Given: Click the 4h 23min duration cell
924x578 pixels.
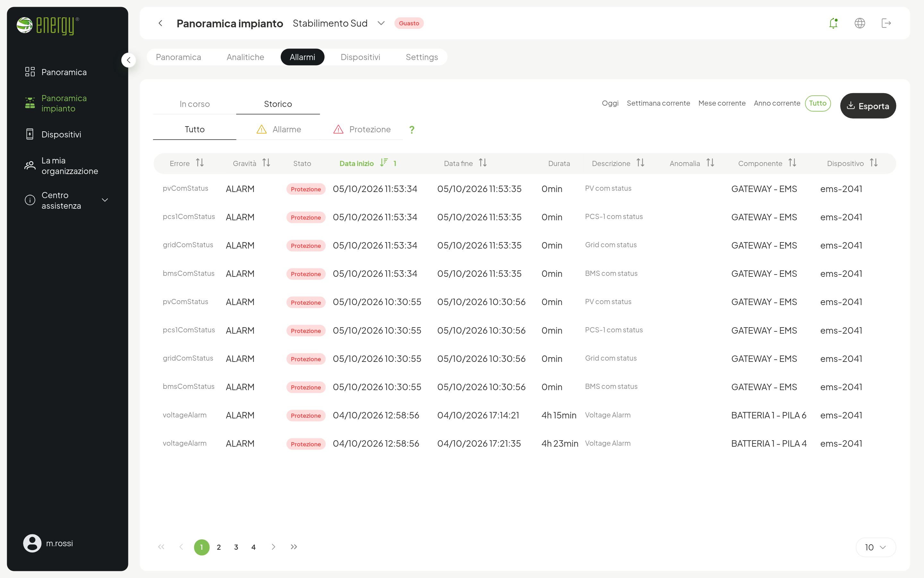Looking at the screenshot, I should [560, 443].
